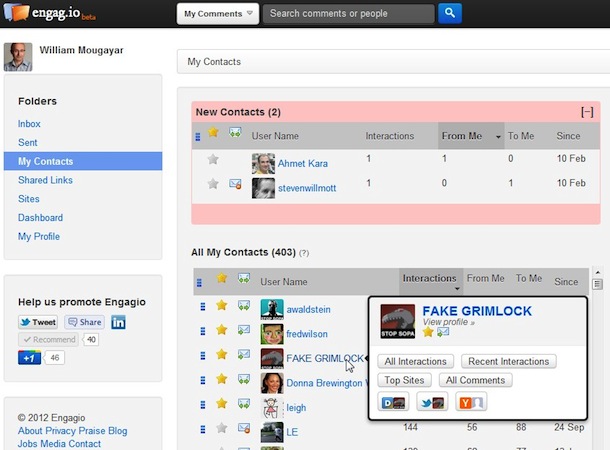
Task: Click All Interactions button in popup
Action: click(x=415, y=361)
